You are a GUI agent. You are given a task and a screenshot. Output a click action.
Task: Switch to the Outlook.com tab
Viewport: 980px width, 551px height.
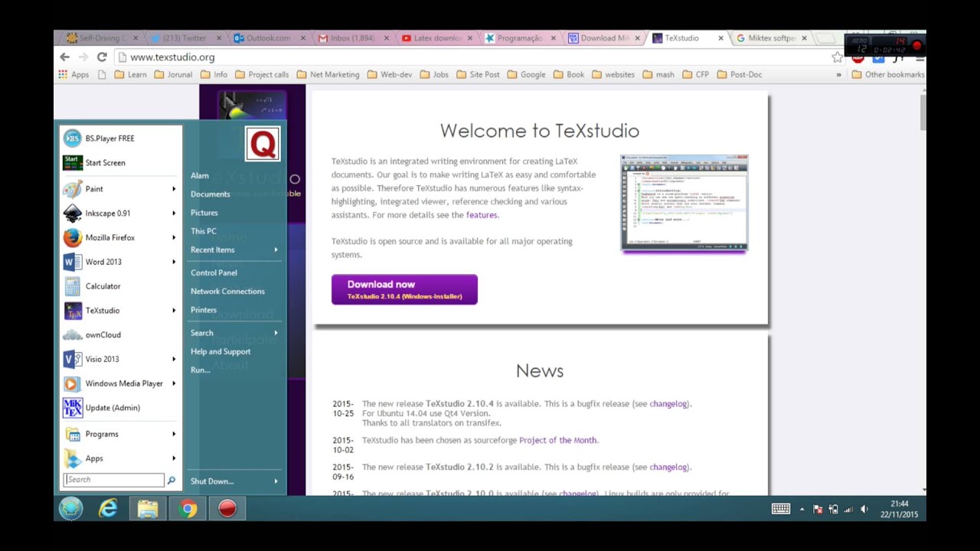point(268,38)
